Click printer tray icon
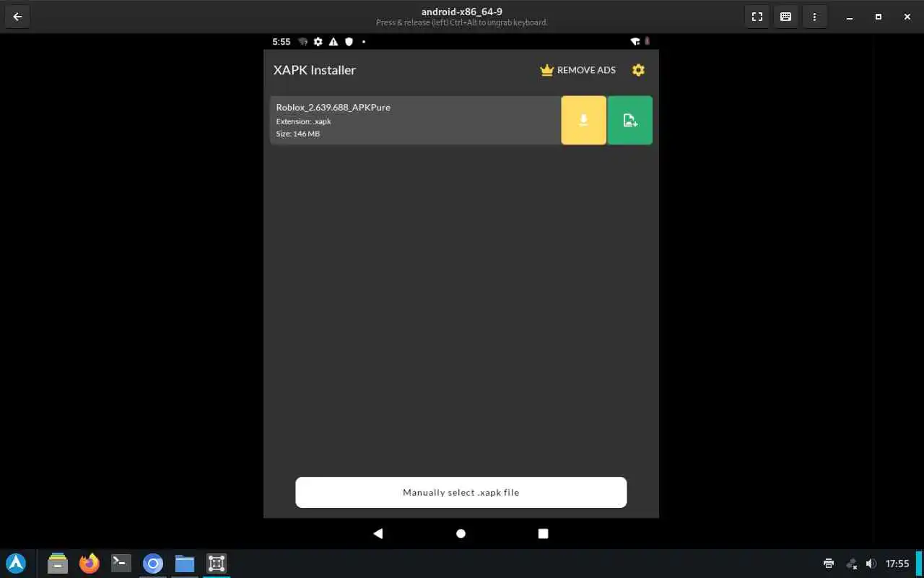 point(829,564)
